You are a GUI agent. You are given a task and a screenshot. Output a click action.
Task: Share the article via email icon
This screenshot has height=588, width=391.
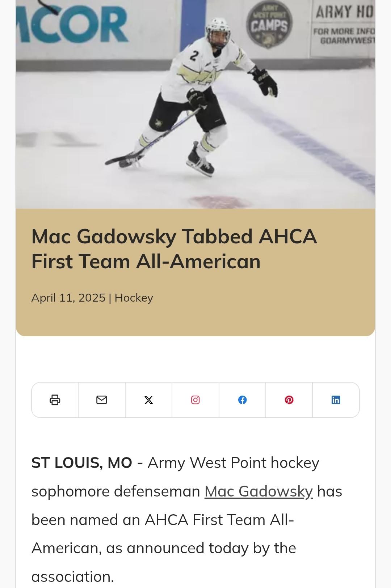click(x=102, y=400)
